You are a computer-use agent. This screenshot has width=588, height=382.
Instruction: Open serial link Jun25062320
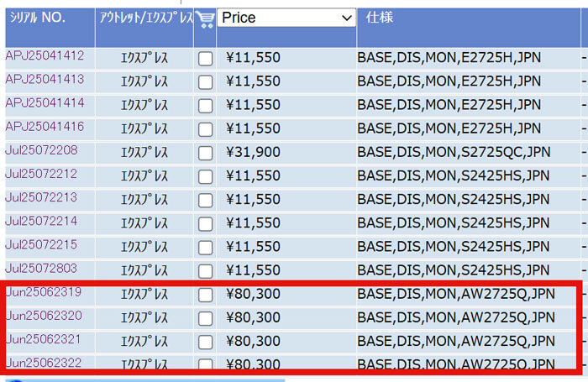44,316
